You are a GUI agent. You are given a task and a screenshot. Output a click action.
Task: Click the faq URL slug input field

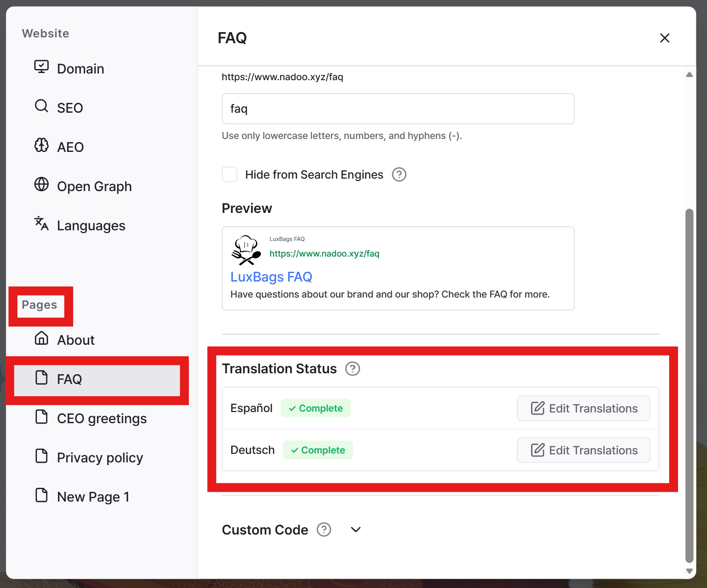pyautogui.click(x=398, y=109)
